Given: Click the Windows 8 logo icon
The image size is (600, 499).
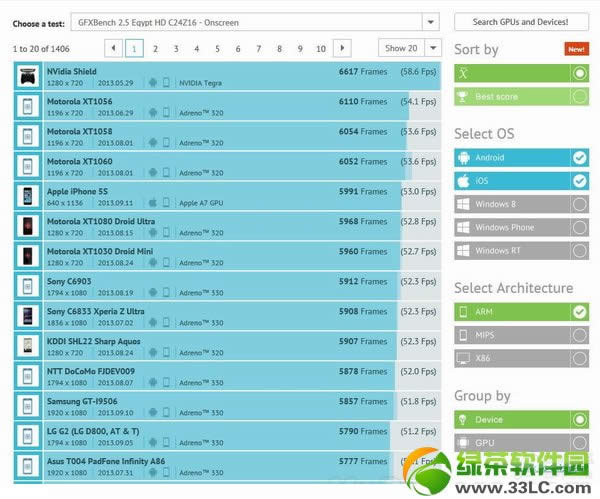Looking at the screenshot, I should 463,204.
